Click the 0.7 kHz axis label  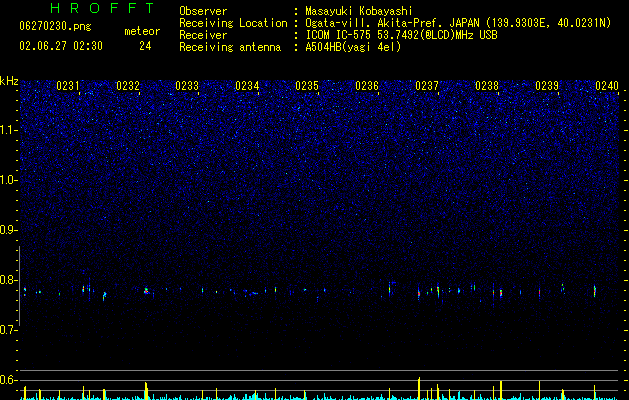[9, 330]
